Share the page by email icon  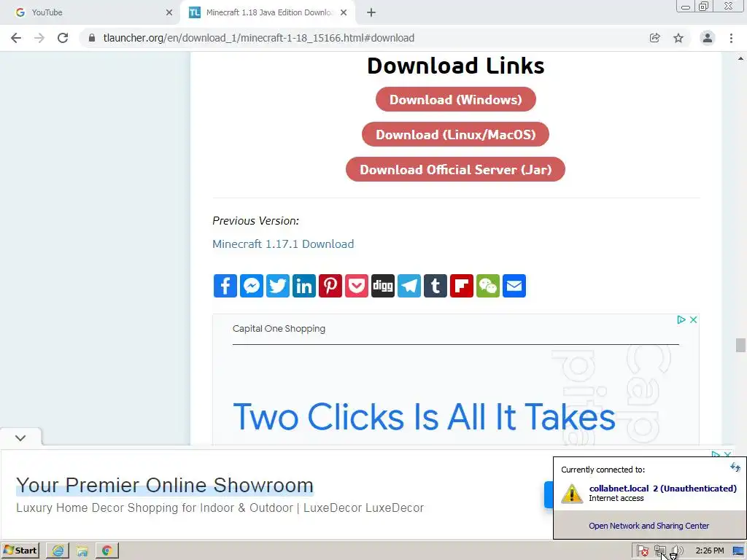(514, 286)
